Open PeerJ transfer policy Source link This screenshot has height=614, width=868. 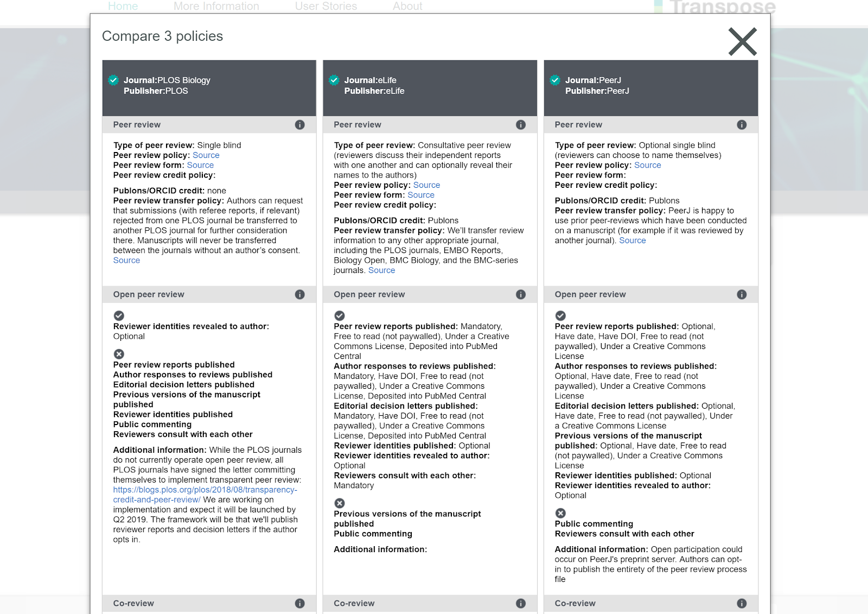[x=632, y=240]
